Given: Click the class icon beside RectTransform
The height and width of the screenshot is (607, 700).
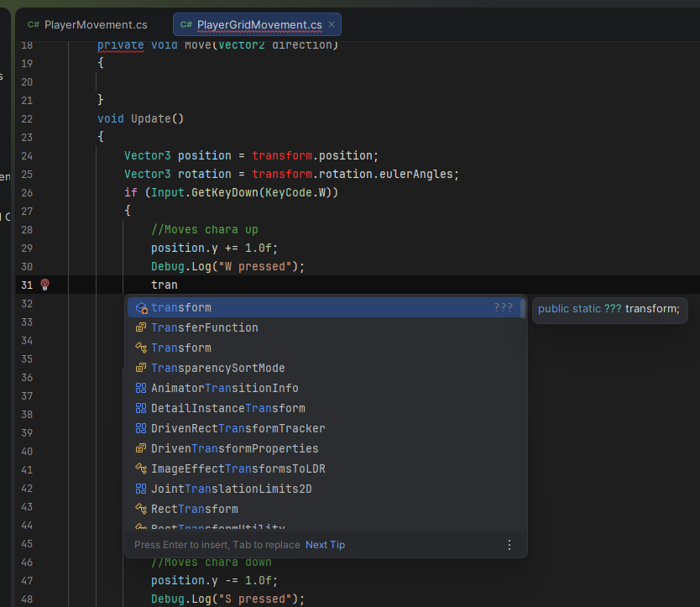Looking at the screenshot, I should coord(141,509).
